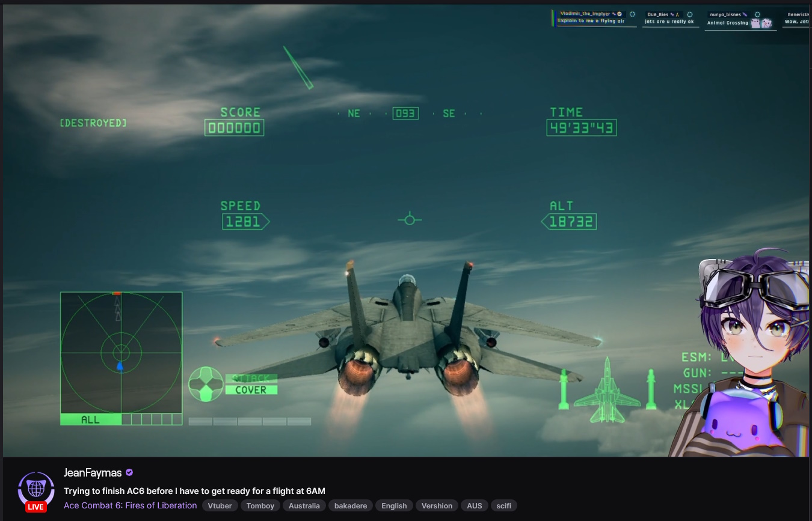Viewport: 812px width, 521px height.
Task: Click the SCORE value 000000
Action: coord(234,128)
